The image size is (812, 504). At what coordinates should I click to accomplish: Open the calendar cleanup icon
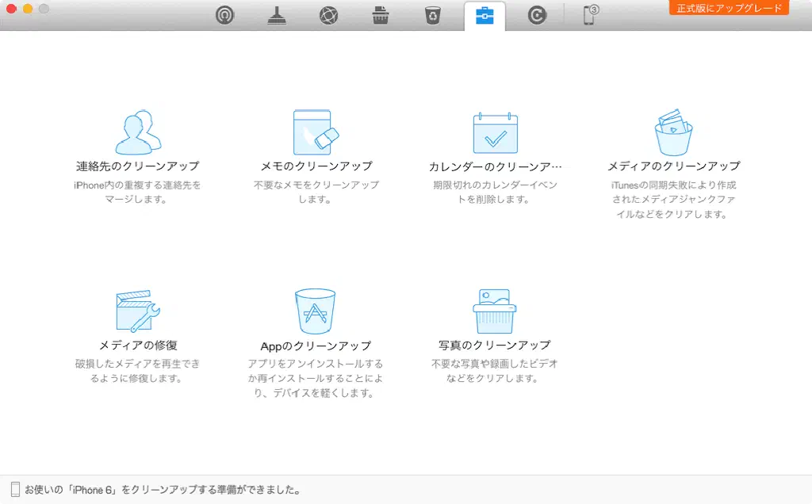(495, 132)
